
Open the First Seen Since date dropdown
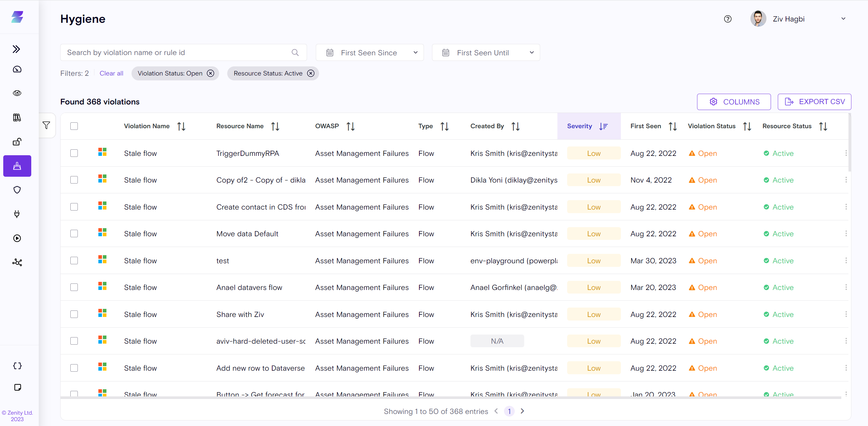coord(369,52)
